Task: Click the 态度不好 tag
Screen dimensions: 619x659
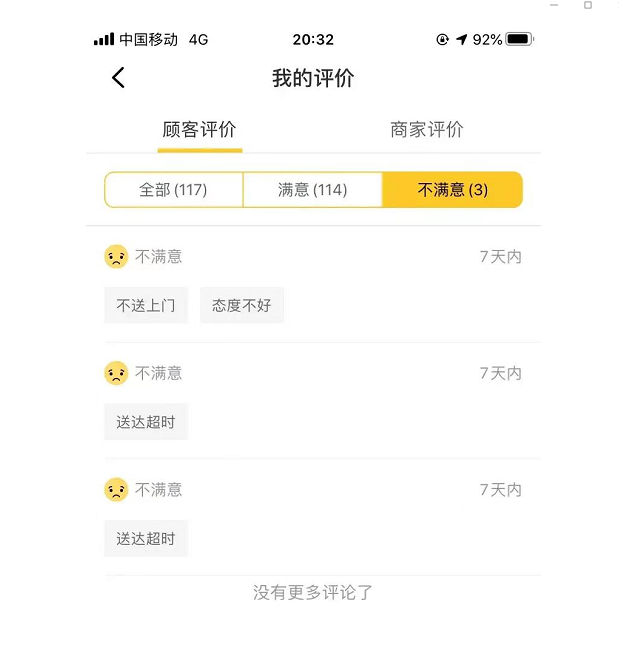Action: coord(242,305)
